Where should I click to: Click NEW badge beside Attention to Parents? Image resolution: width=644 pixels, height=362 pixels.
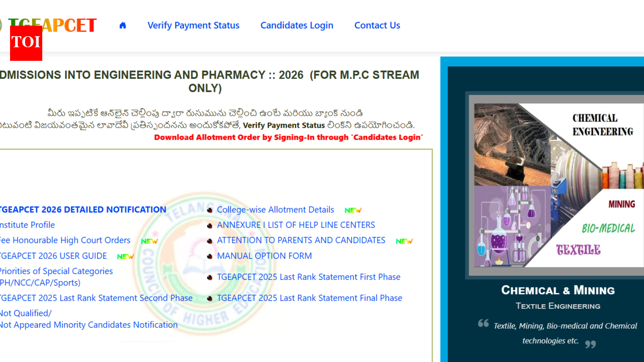(405, 241)
